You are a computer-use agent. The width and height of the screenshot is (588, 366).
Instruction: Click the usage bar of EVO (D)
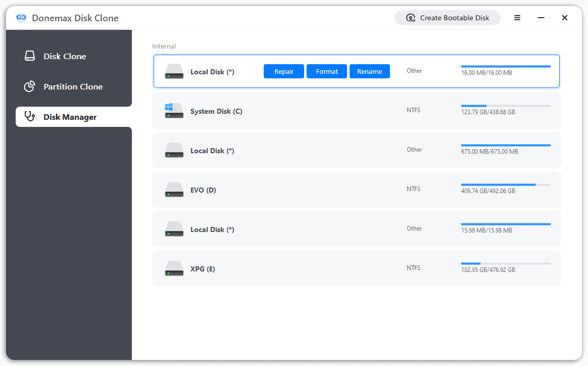coord(506,185)
